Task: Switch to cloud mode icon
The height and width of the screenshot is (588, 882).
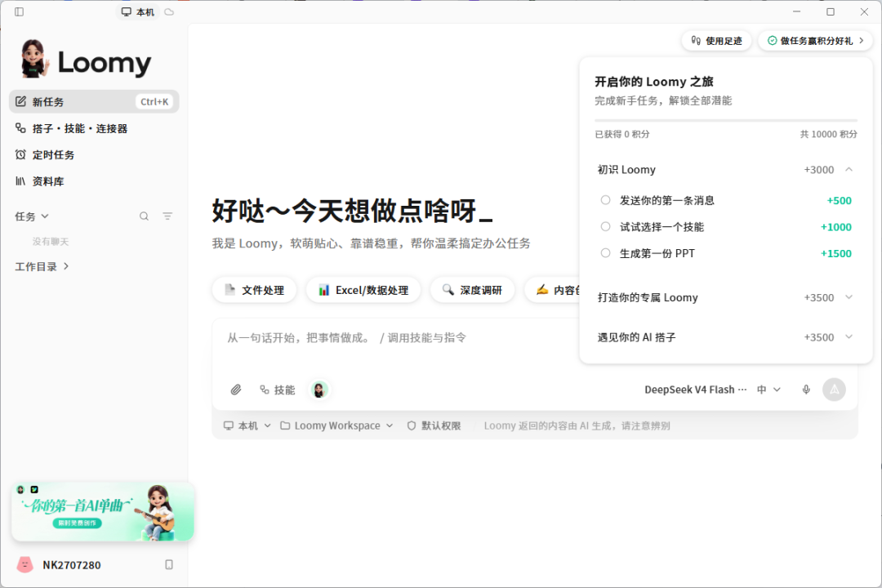Action: pos(169,11)
